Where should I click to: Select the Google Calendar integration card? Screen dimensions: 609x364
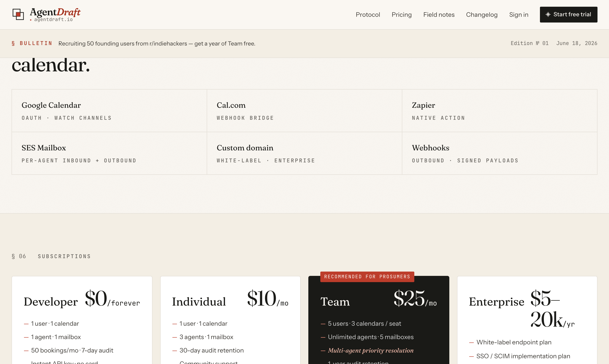click(x=109, y=111)
